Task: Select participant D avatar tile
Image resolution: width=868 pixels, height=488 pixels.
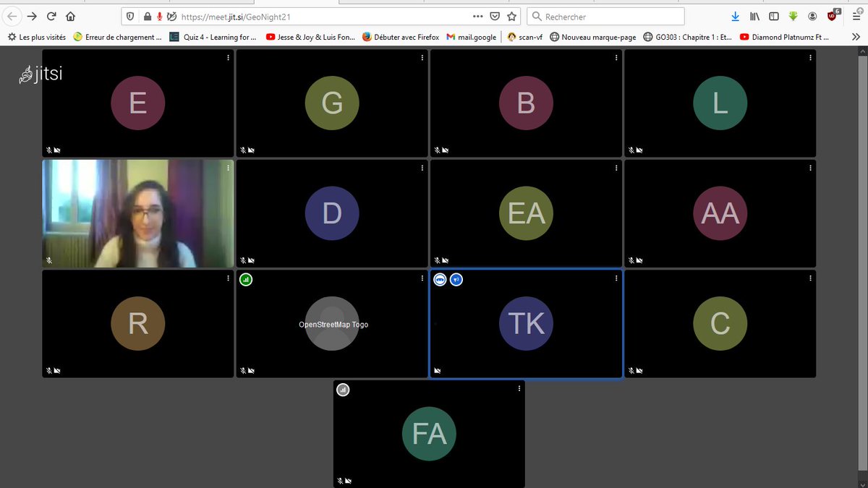Action: click(332, 213)
